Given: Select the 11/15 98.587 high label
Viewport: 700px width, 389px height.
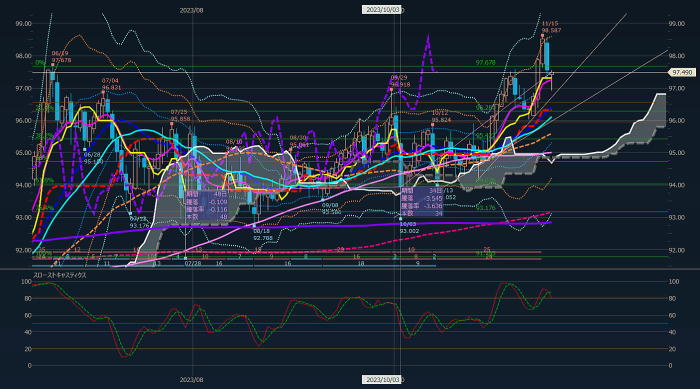Looking at the screenshot, I should [x=551, y=27].
